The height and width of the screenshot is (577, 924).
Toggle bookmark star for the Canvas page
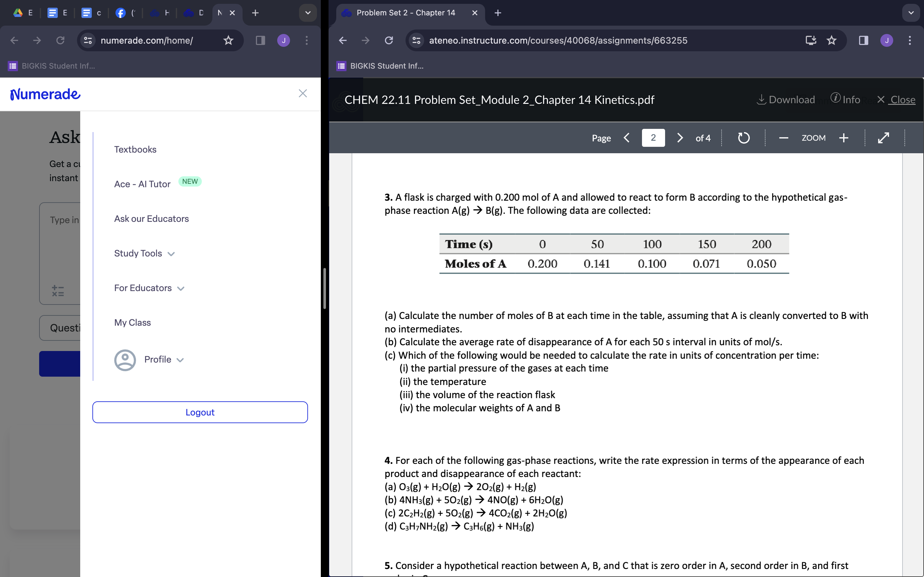(832, 40)
